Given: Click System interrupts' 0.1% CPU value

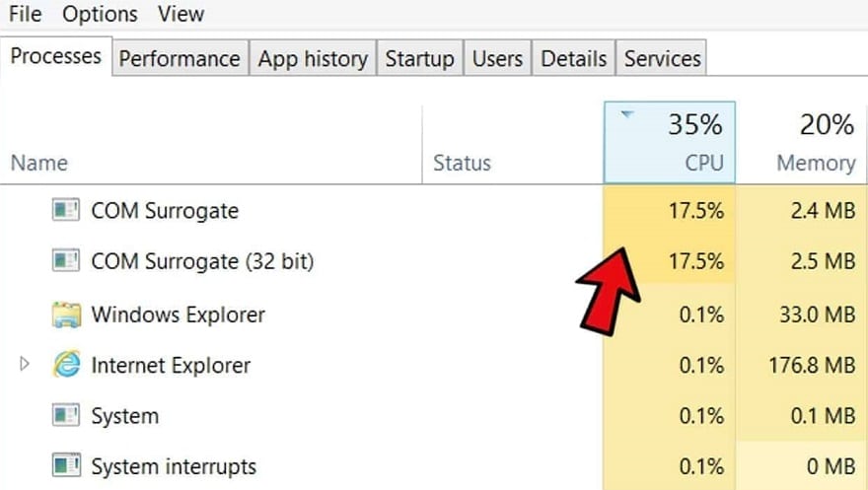Looking at the screenshot, I should tap(701, 466).
